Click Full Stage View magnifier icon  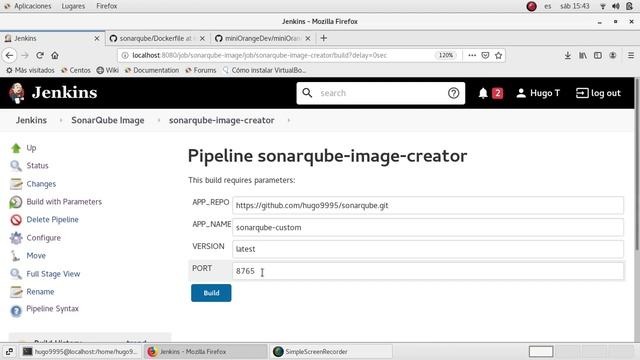click(16, 273)
